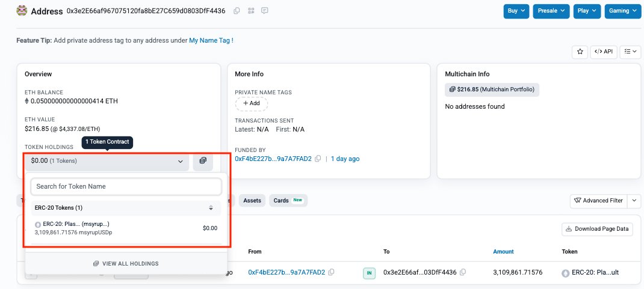Sort the ERC-20 Tokens list

click(211, 208)
